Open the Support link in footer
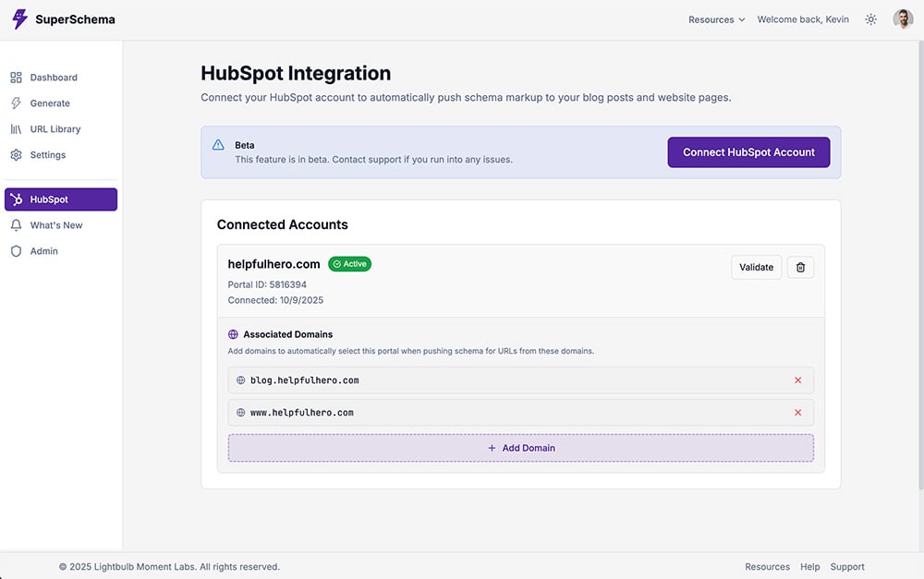This screenshot has height=579, width=924. 846,567
